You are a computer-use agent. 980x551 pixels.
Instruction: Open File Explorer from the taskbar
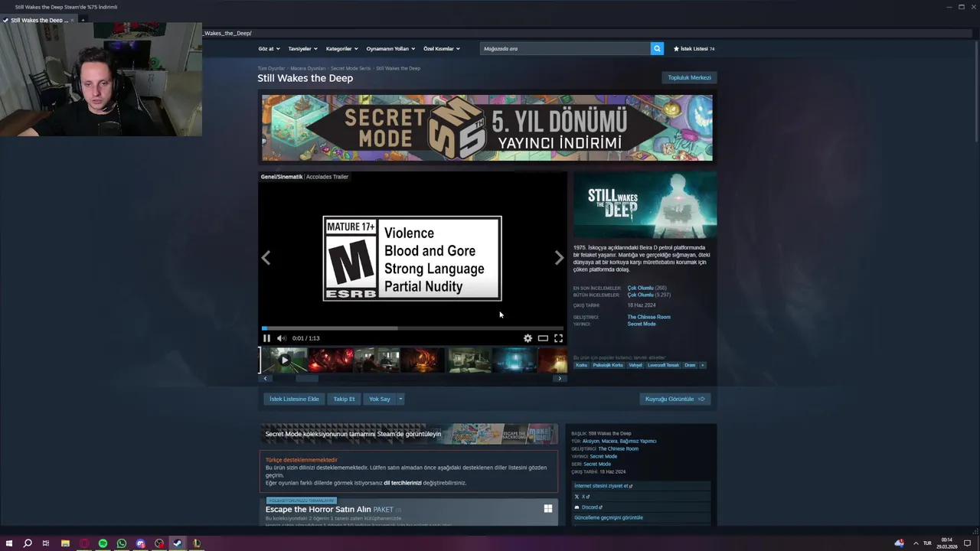65,543
